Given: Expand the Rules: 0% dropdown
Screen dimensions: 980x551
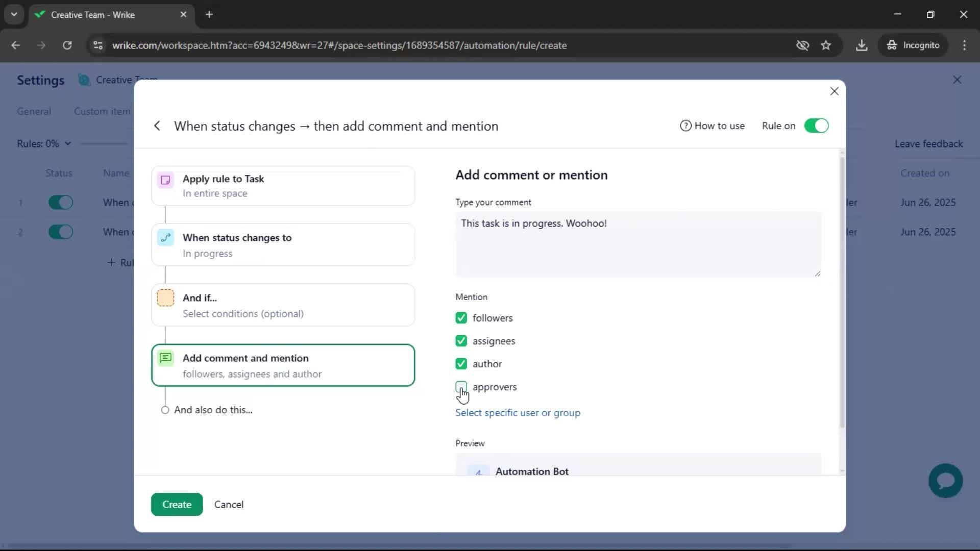Looking at the screenshot, I should (x=43, y=144).
